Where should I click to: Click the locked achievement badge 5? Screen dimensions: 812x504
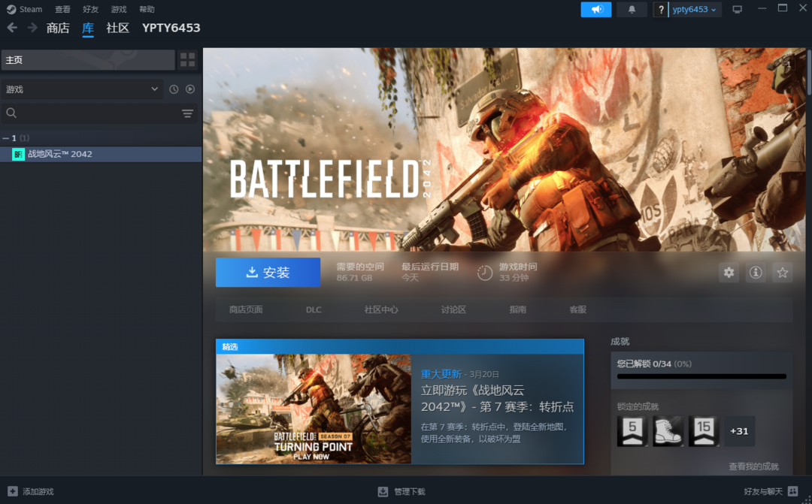(x=632, y=431)
